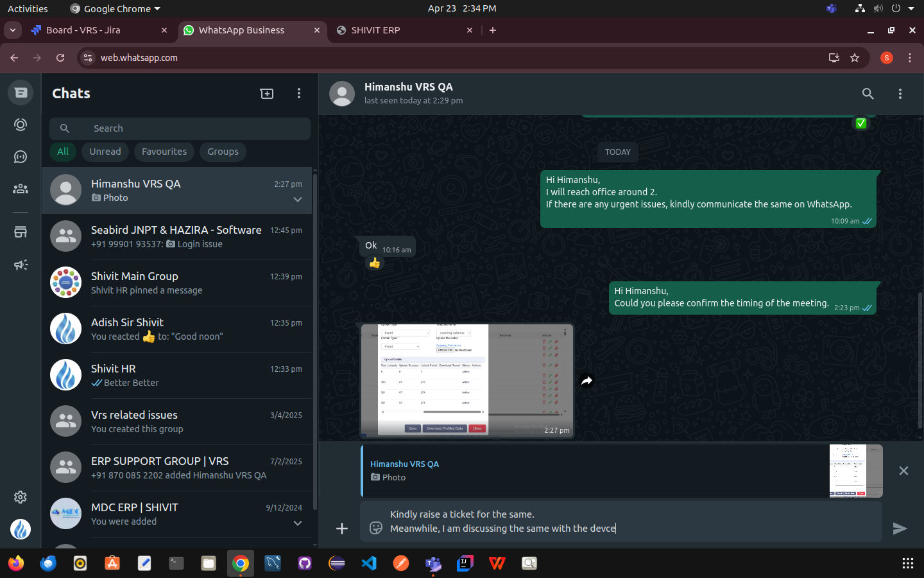Search within Himanshu VRS QA conversation
The height and width of the screenshot is (578, 924).
click(868, 94)
